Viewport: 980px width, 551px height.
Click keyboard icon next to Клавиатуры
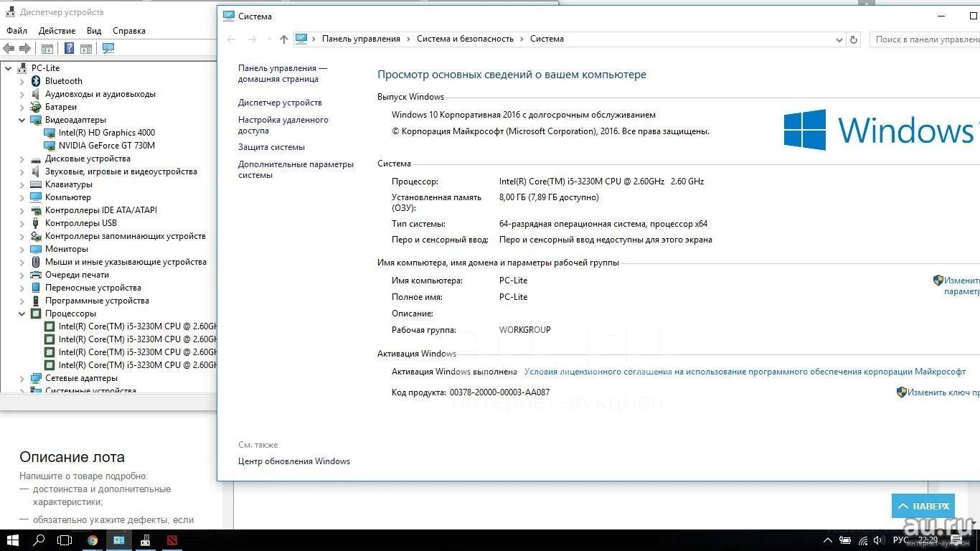point(36,184)
